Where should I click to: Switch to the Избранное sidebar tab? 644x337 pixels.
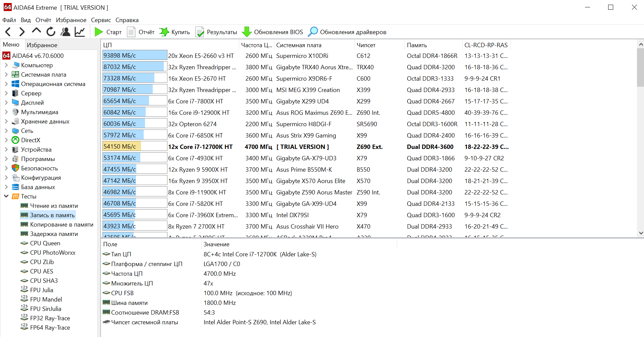[x=42, y=45]
